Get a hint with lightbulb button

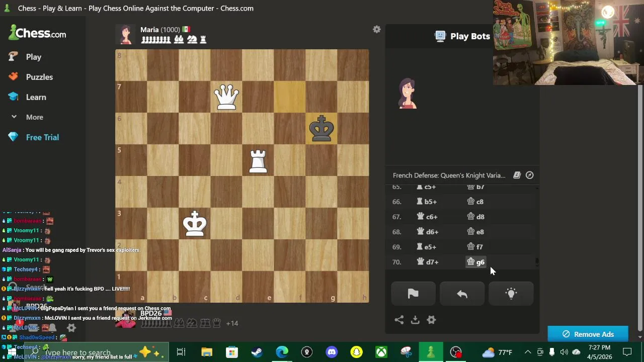coord(511,294)
